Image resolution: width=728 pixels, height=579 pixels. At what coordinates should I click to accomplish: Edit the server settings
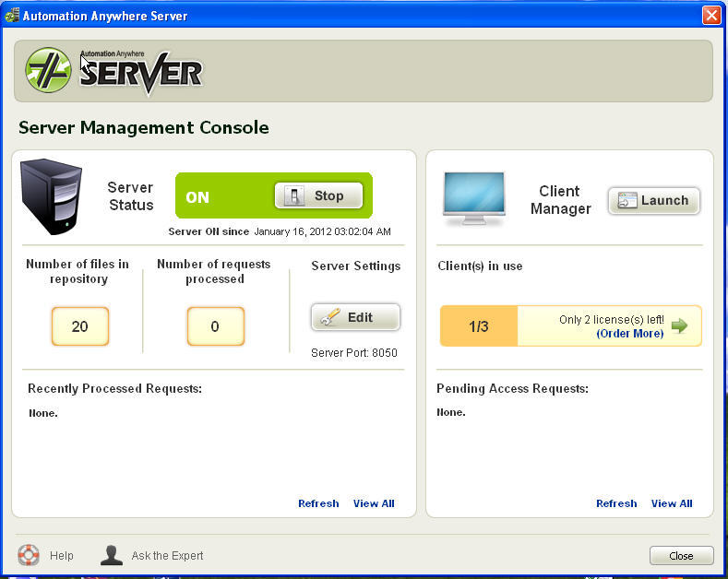point(355,317)
